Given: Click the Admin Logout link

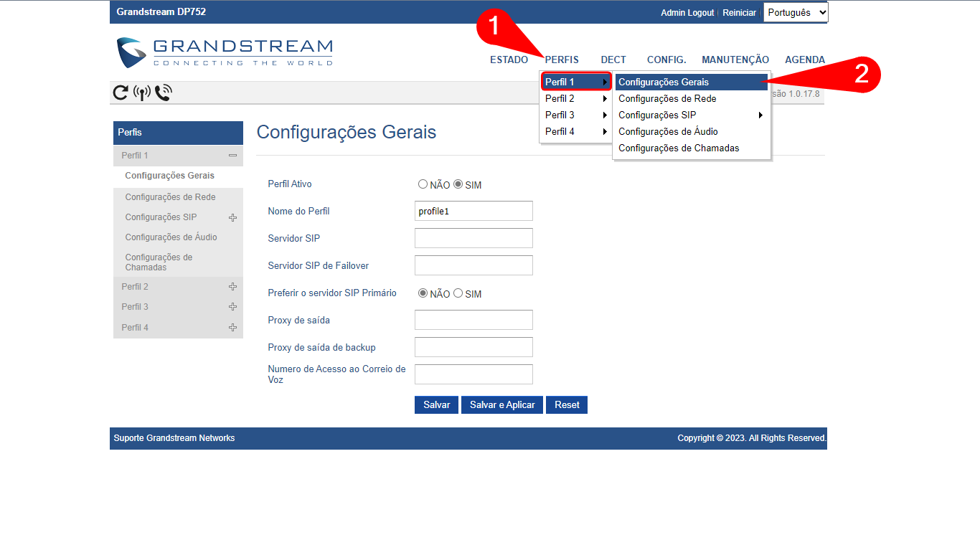Looking at the screenshot, I should tap(687, 13).
